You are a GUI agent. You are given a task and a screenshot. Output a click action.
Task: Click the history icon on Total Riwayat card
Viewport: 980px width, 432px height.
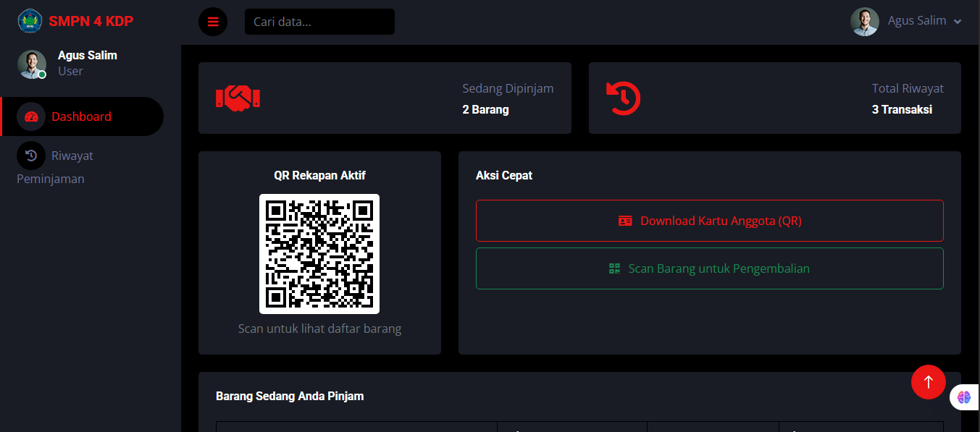click(624, 98)
